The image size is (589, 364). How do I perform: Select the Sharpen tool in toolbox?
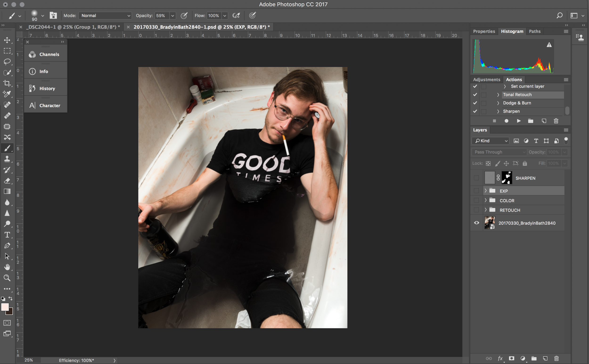[7, 213]
